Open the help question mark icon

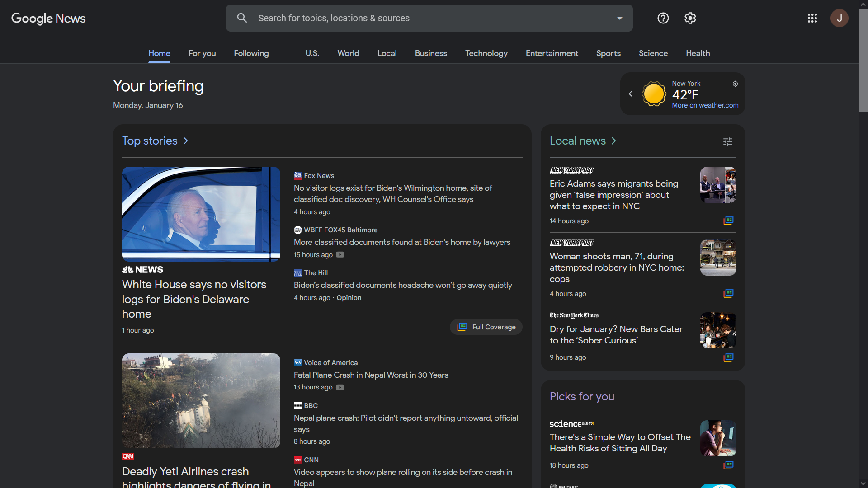663,18
